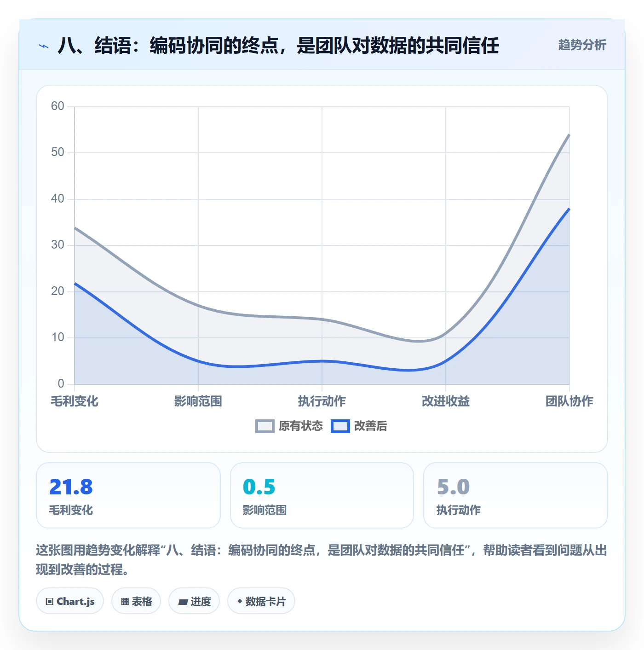Click the Chart.js tag
Screen dimensions: 644x650
70,601
